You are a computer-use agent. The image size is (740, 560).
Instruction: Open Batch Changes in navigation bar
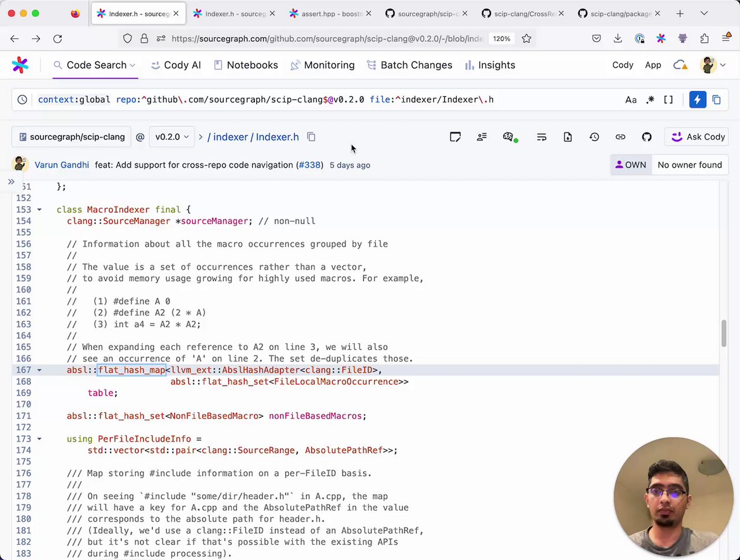pyautogui.click(x=409, y=65)
